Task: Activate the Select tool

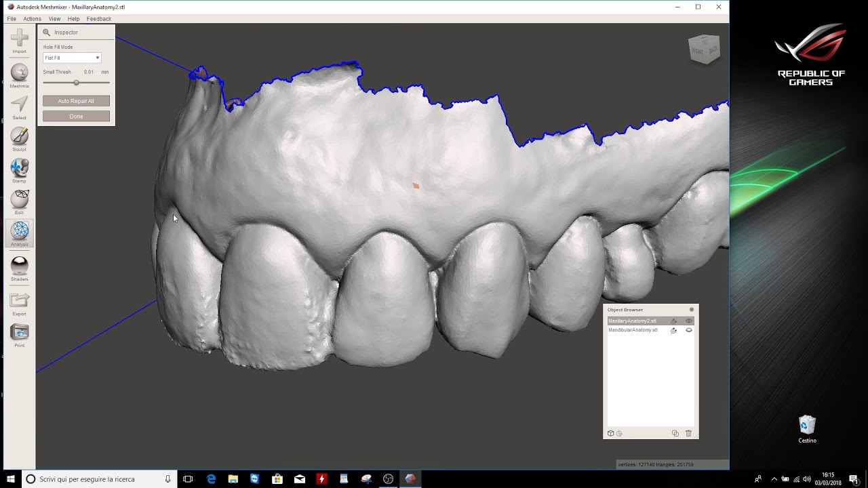Action: click(19, 107)
